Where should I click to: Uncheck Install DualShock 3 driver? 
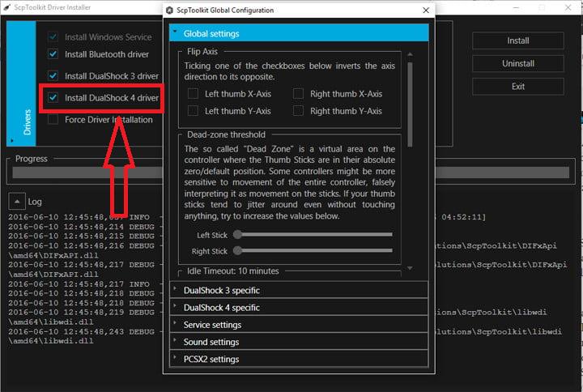pyautogui.click(x=53, y=76)
